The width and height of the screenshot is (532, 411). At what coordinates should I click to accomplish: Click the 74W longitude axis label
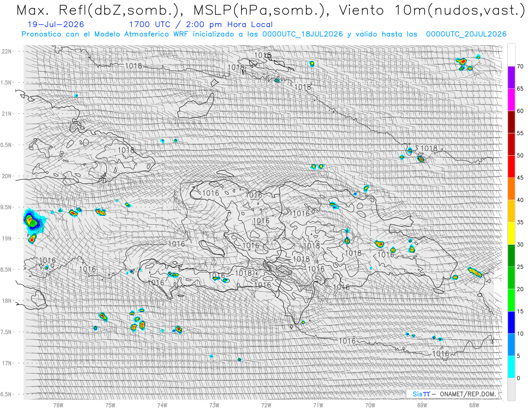[x=162, y=406]
